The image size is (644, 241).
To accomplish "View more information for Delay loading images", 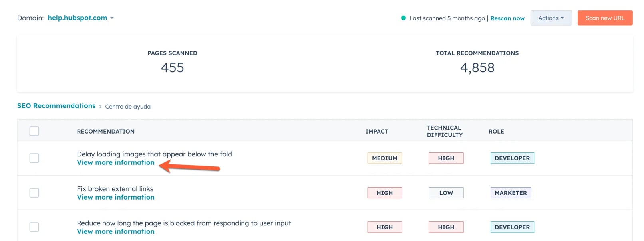I will click(115, 162).
